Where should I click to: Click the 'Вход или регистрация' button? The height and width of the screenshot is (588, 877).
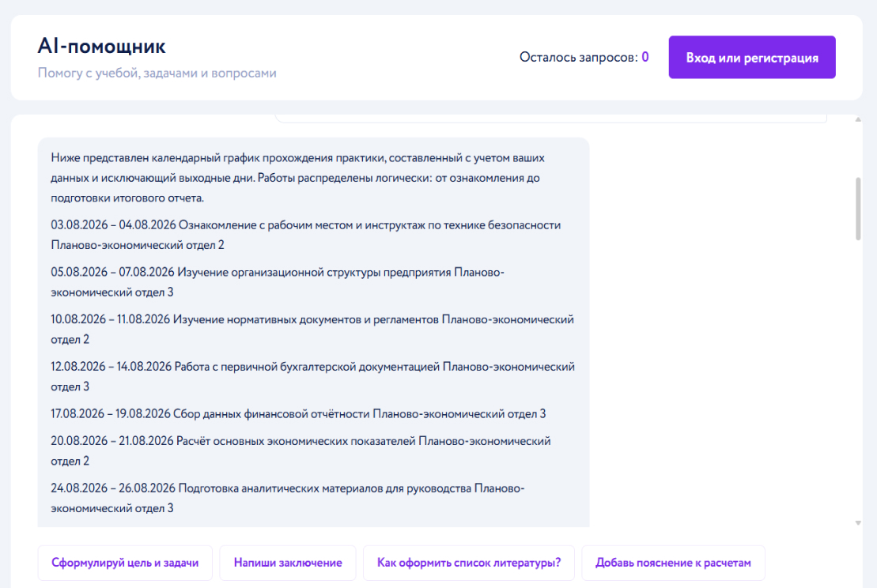click(x=752, y=58)
